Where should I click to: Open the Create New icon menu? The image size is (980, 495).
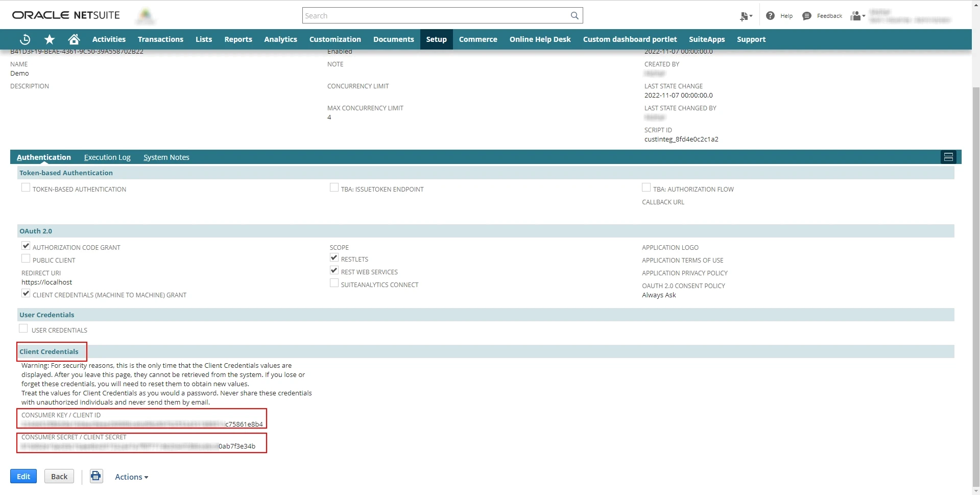click(746, 16)
